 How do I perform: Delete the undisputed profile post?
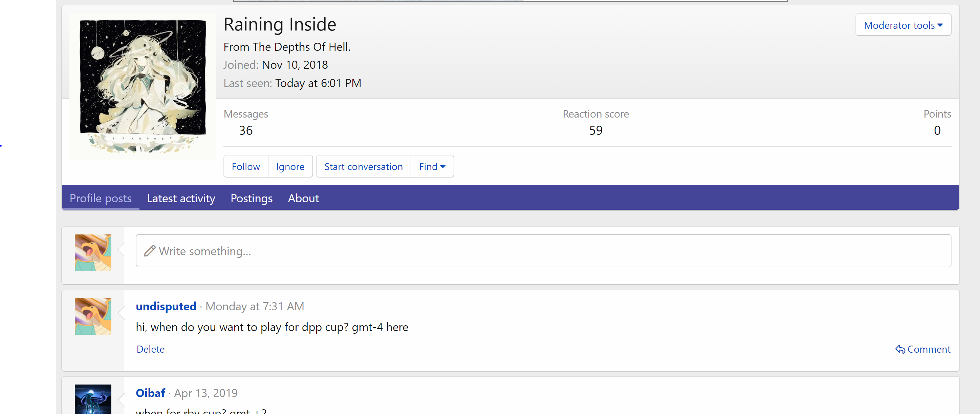[x=150, y=349]
